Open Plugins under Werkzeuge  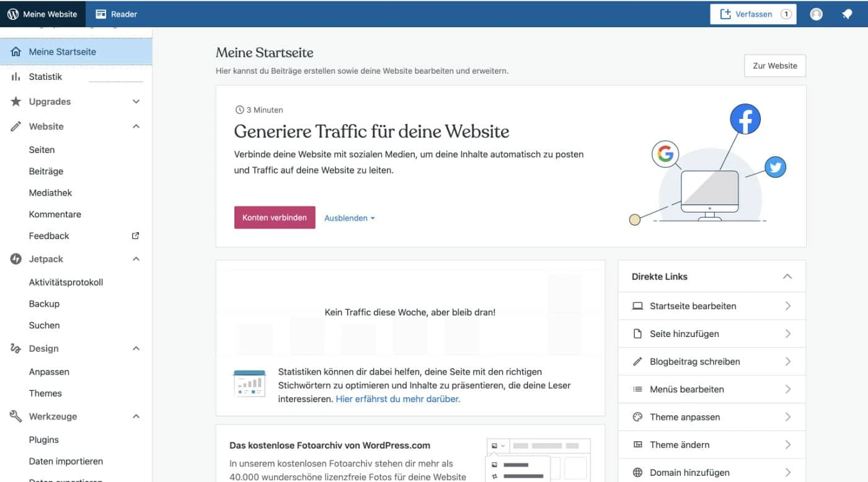(x=43, y=440)
